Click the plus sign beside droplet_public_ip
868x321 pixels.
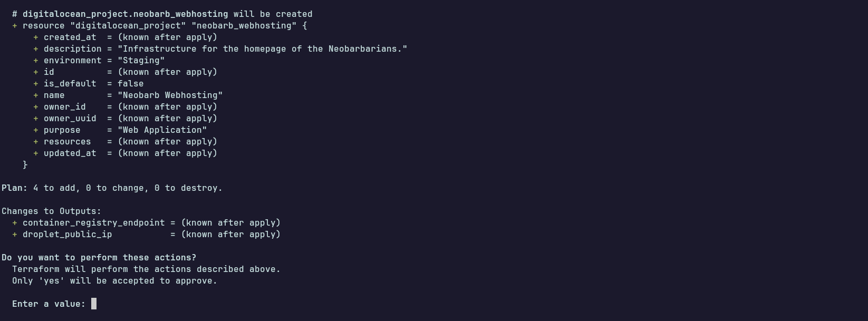[x=15, y=235]
